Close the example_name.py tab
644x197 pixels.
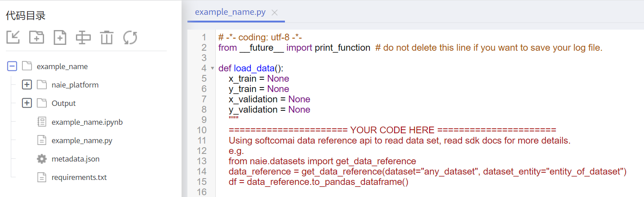coord(275,13)
